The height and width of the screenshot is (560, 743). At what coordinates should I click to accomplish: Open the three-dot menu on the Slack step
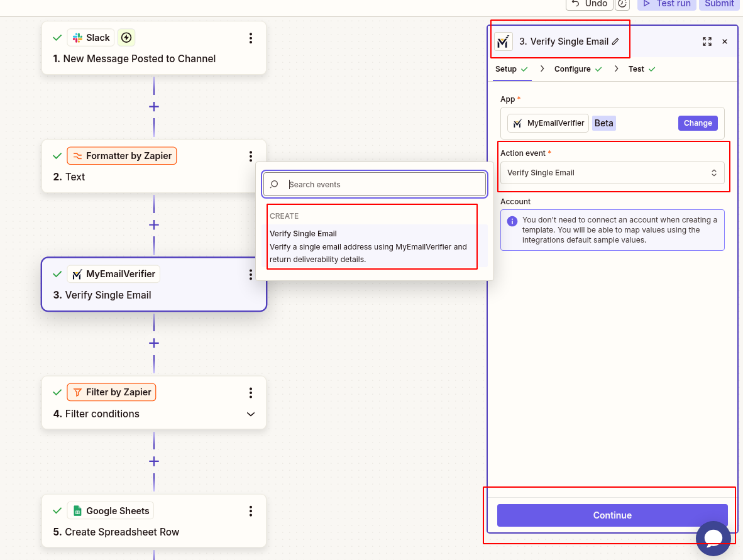pos(251,38)
